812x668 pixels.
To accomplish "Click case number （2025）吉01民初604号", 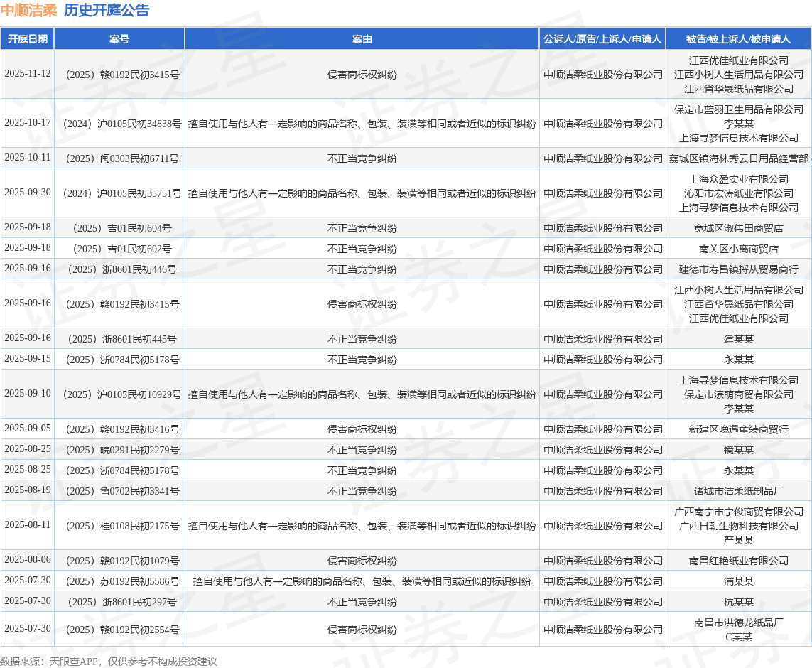I will point(119,228).
